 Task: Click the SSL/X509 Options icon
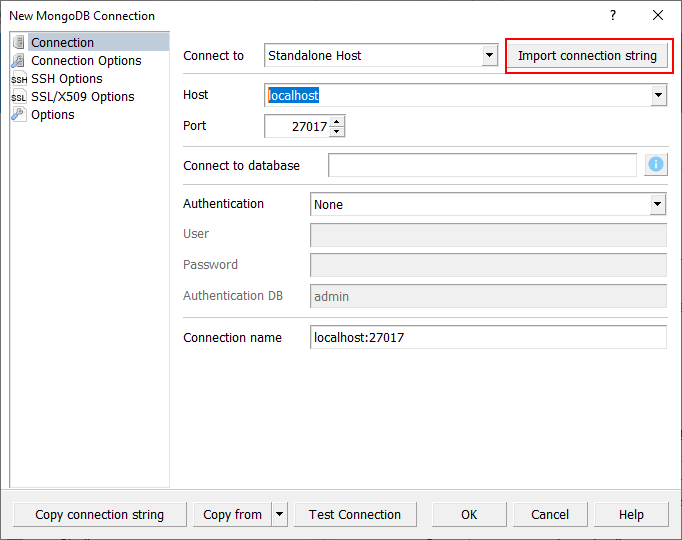click(x=19, y=97)
